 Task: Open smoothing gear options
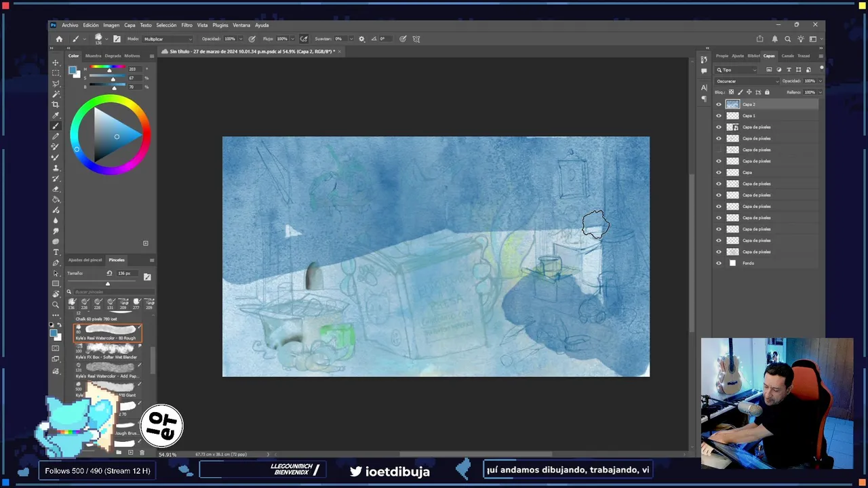click(x=361, y=39)
